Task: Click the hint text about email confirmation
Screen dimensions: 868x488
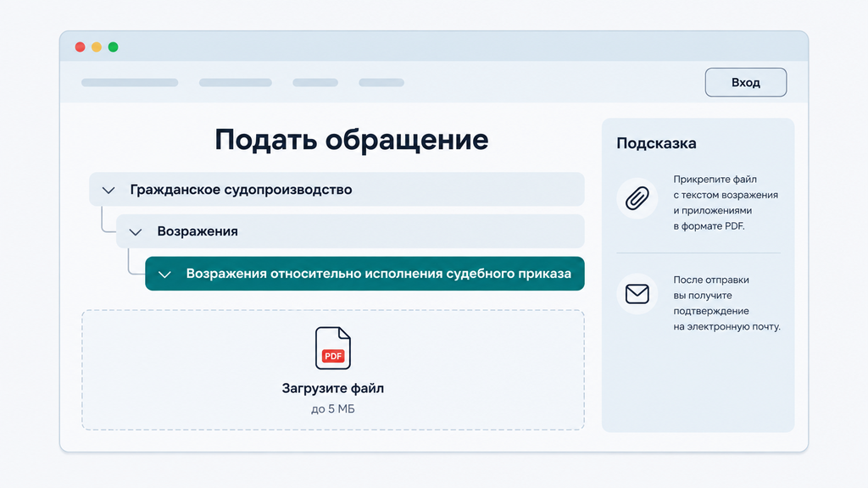Action: (726, 303)
